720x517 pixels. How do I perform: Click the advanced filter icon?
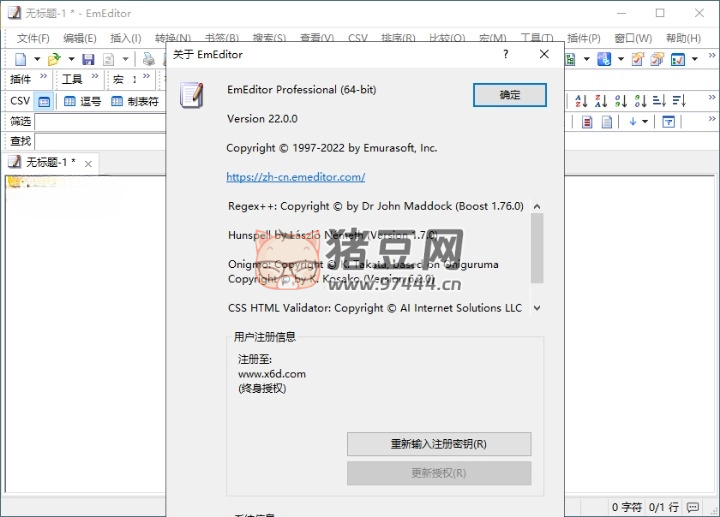(668, 122)
